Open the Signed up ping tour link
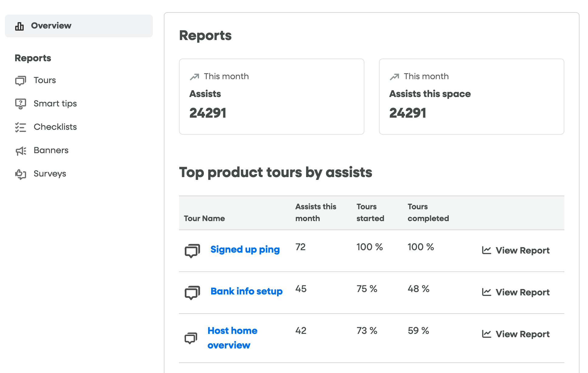The height and width of the screenshot is (373, 588). click(x=245, y=250)
